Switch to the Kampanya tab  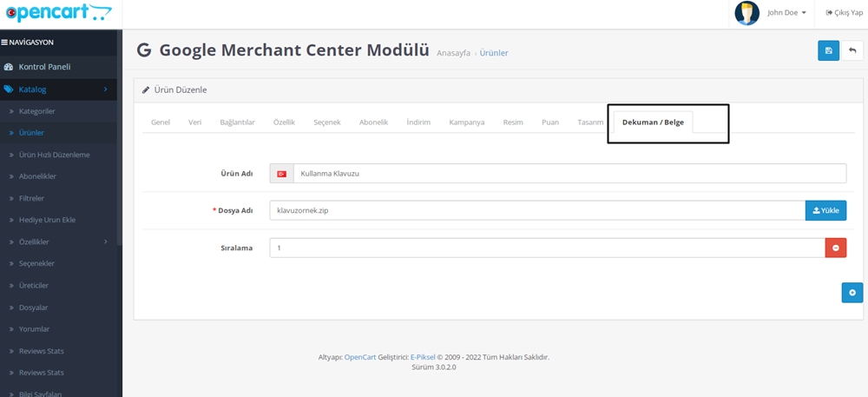(467, 122)
